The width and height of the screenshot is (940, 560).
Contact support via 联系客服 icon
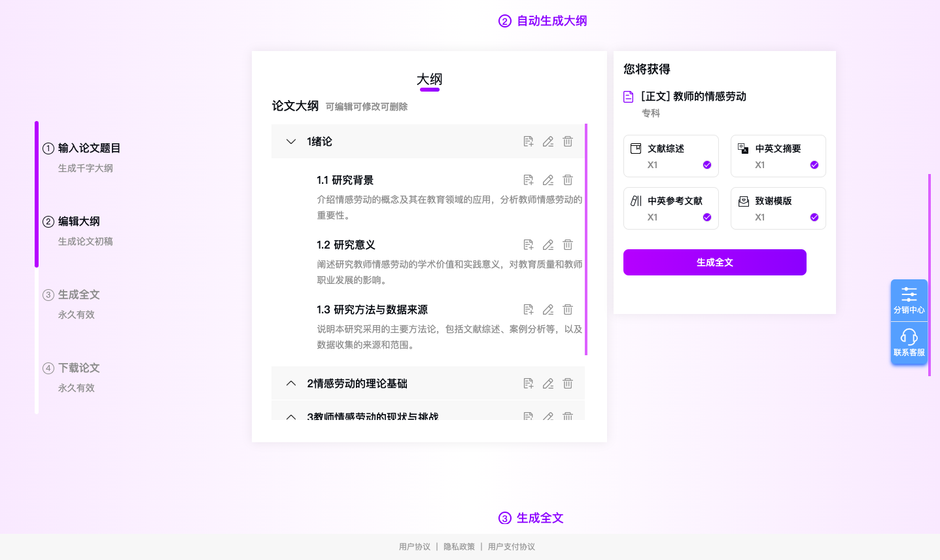coord(909,343)
